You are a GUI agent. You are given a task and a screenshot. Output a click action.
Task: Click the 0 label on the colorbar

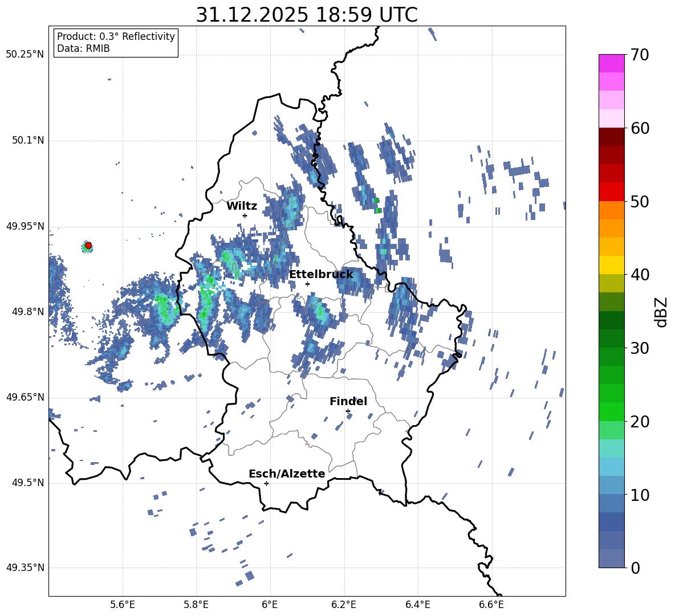[635, 568]
